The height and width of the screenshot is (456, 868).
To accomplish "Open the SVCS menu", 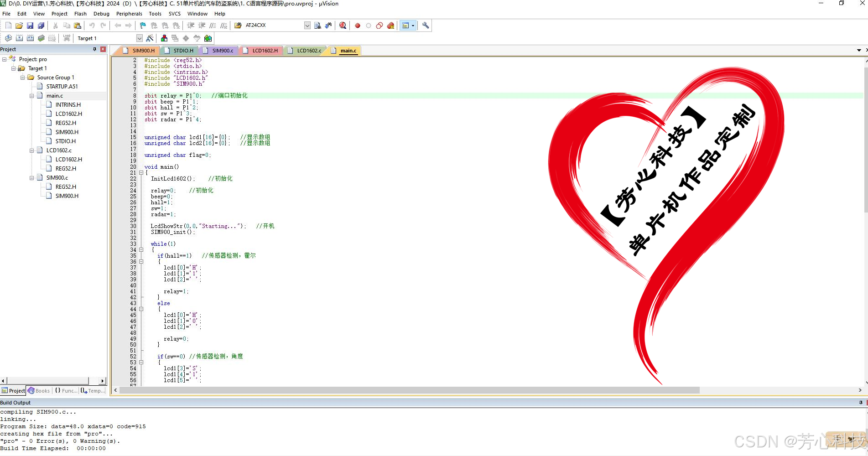I will (x=175, y=14).
